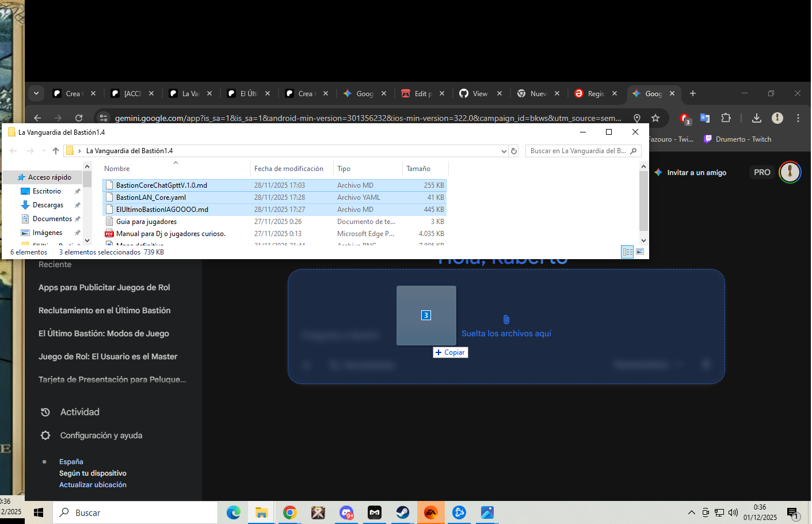Open the Gemini account avatar

(x=790, y=172)
